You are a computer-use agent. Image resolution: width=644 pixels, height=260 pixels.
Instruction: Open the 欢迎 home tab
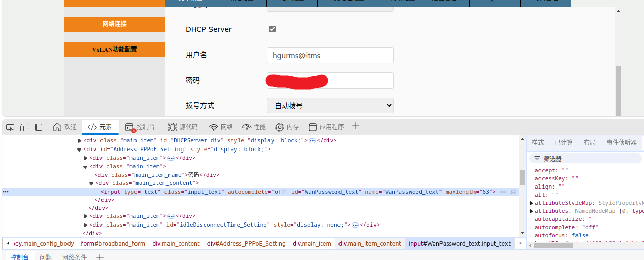point(65,127)
